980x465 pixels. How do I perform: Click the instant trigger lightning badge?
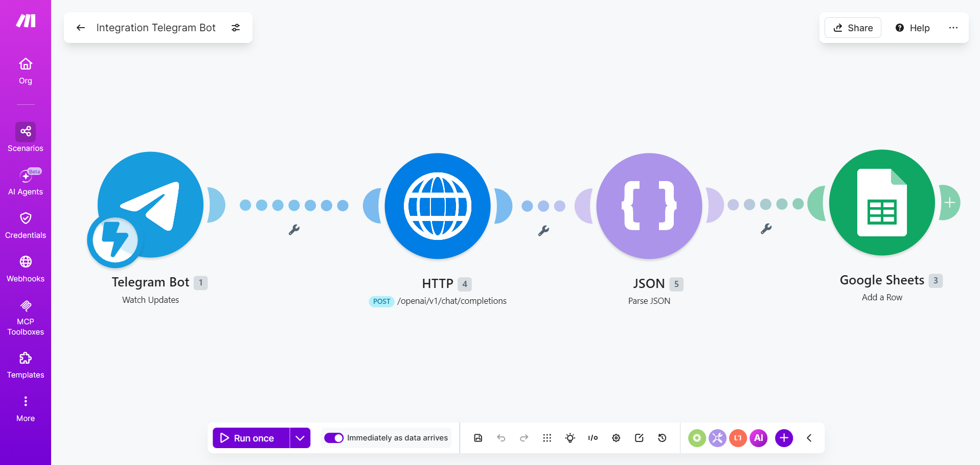click(116, 240)
